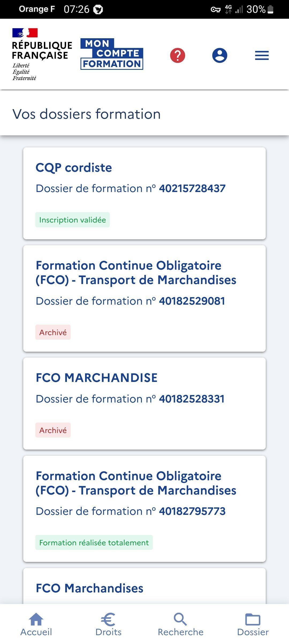Tap the battery indicator in status bar
The height and width of the screenshot is (644, 289).
[x=271, y=9]
